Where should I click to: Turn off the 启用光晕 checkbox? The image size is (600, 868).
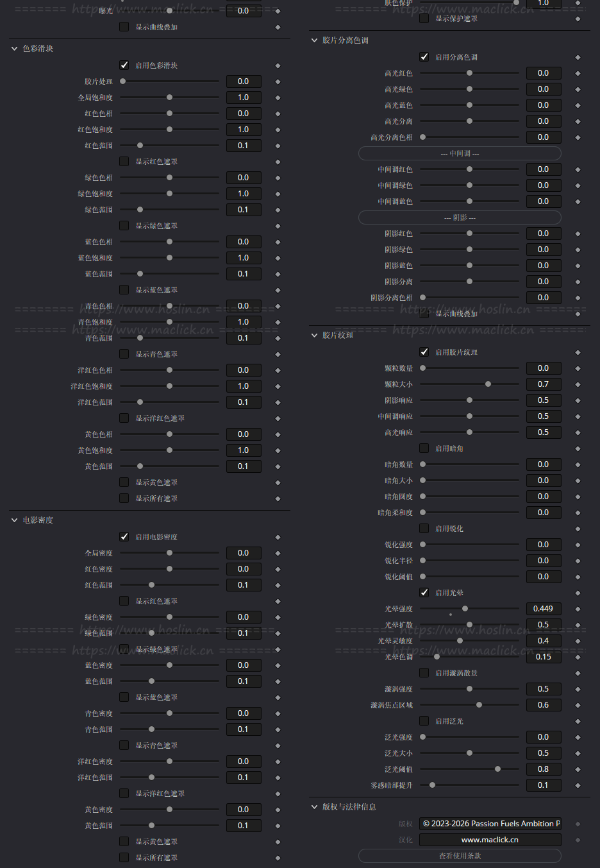tap(424, 592)
